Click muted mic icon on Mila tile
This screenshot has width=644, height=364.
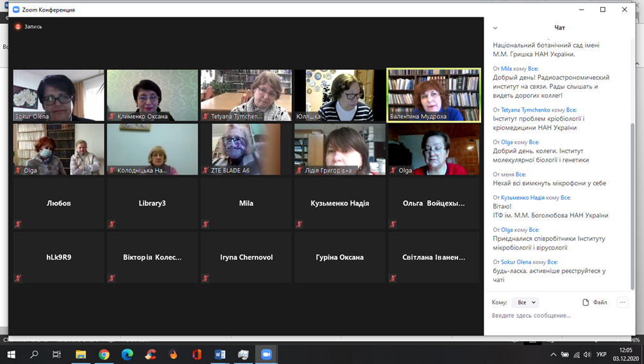pyautogui.click(x=205, y=224)
